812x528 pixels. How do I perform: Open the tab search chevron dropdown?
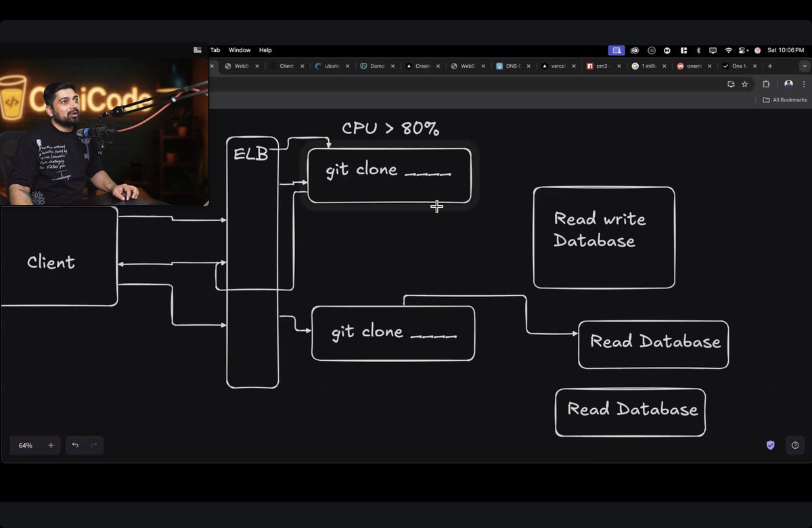click(804, 66)
